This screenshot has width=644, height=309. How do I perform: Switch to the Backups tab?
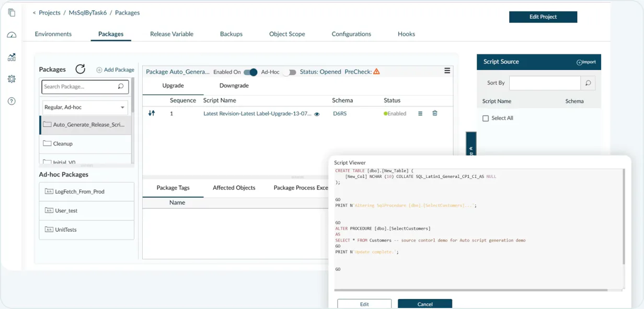click(231, 34)
